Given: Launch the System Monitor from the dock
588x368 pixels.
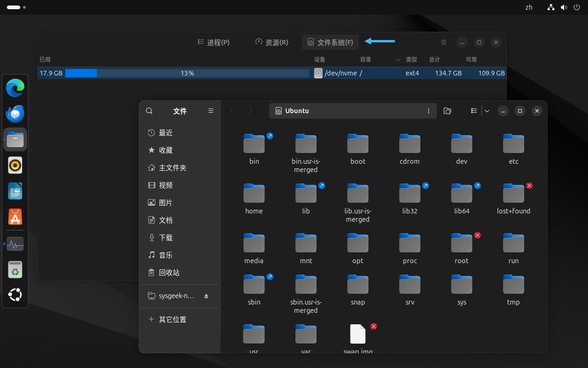Looking at the screenshot, I should tap(15, 244).
